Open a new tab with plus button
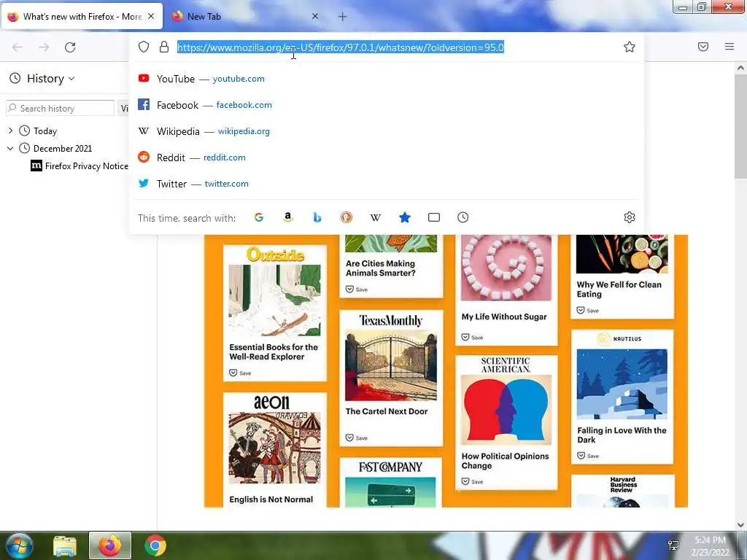747x560 pixels. [343, 17]
